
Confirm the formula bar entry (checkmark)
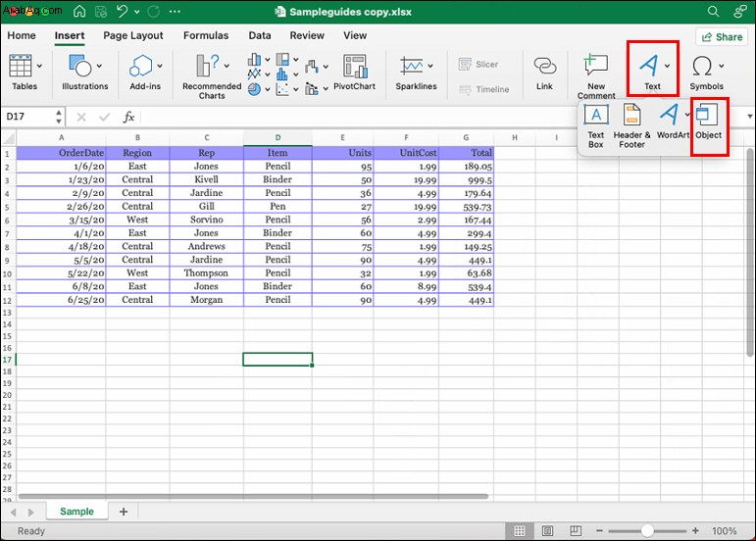[105, 117]
